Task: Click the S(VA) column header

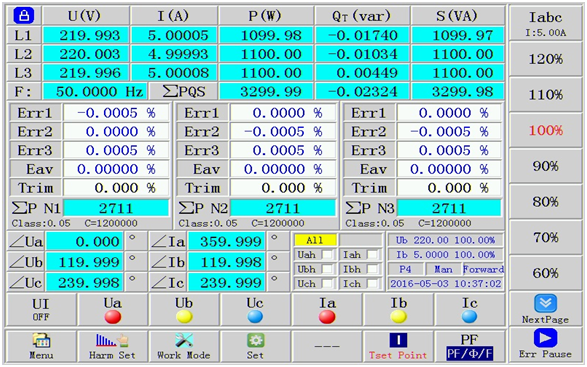Action: 458,16
